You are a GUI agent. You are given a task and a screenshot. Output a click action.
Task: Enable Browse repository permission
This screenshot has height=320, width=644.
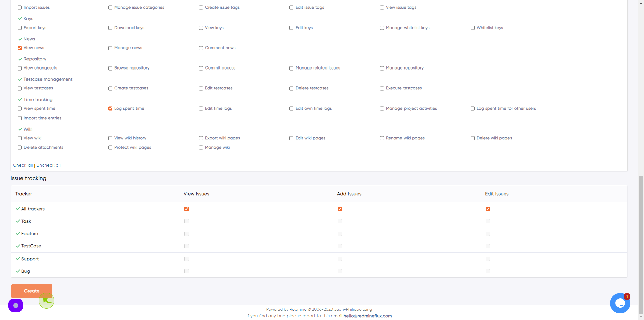click(x=110, y=68)
